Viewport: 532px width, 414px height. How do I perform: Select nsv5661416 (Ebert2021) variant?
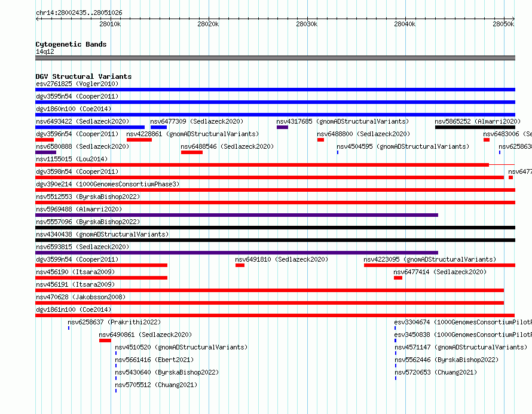154,360
